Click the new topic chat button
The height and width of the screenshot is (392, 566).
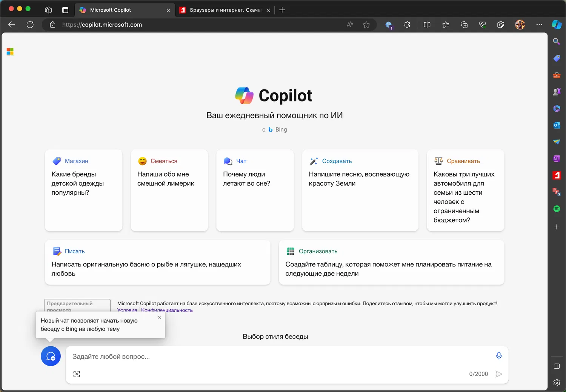coord(51,356)
